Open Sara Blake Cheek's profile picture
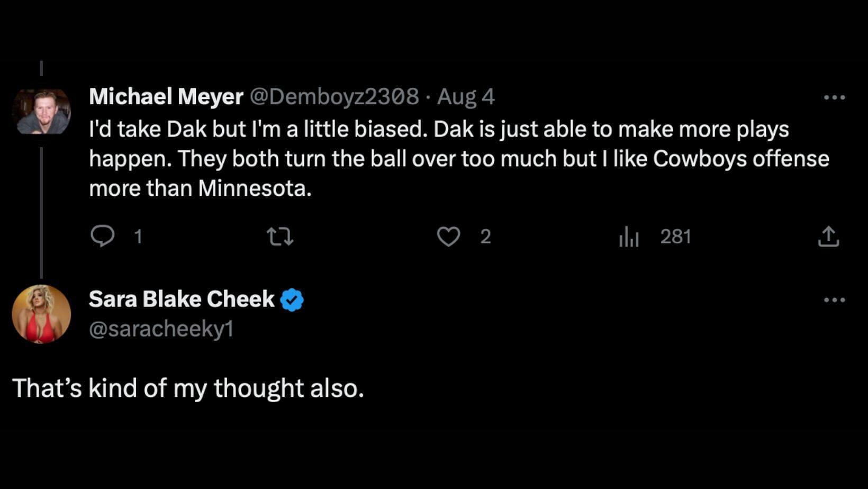 41,314
